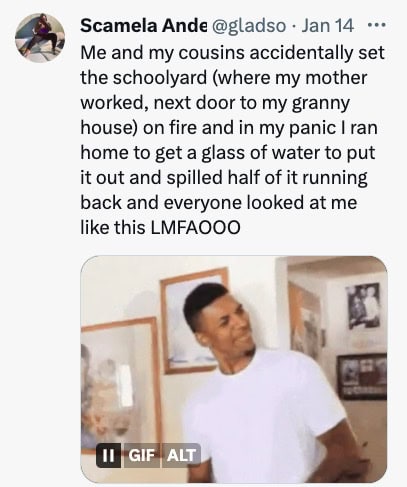Click the GIF label badge
The image size is (407, 487).
(142, 455)
